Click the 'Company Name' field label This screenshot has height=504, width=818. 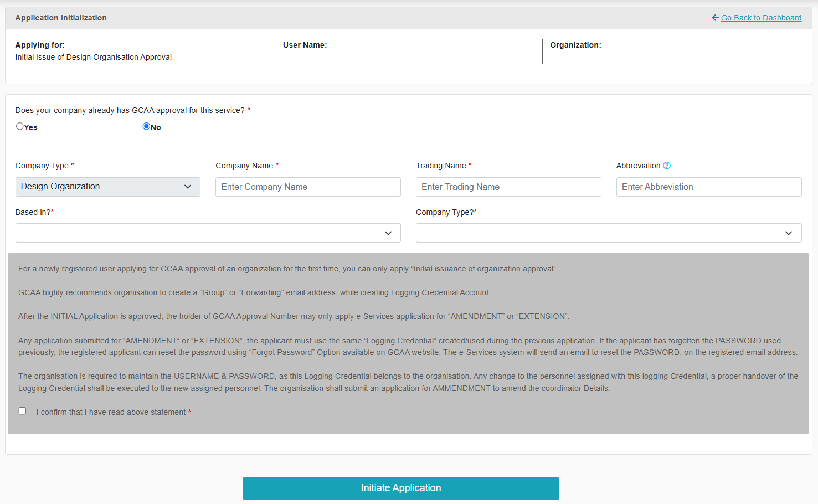tap(244, 166)
